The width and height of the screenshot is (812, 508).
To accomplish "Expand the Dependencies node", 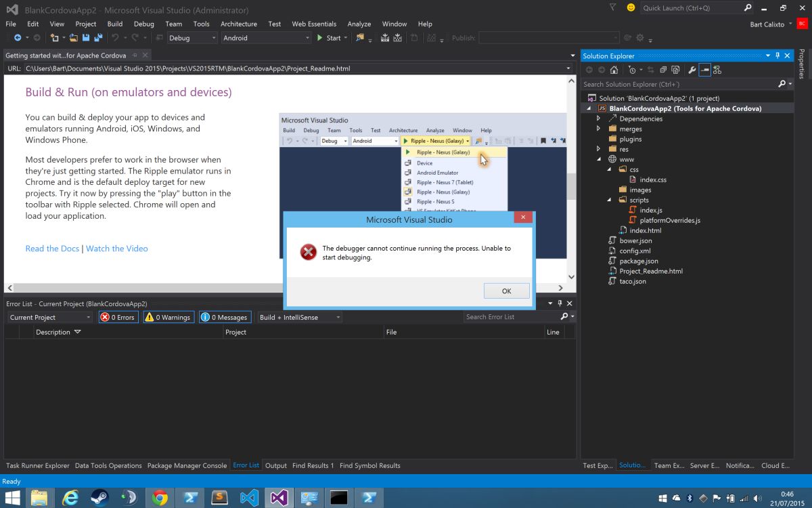I will pos(598,119).
